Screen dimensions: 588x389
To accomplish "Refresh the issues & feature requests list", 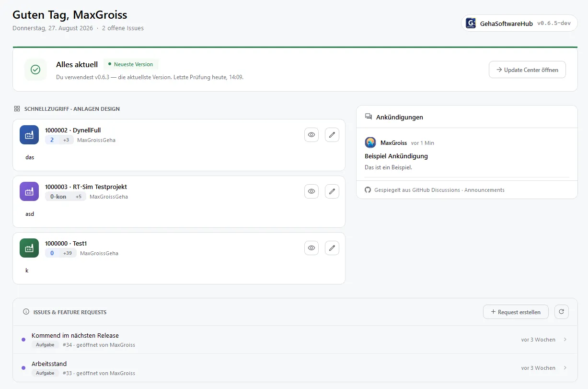I will (x=562, y=312).
